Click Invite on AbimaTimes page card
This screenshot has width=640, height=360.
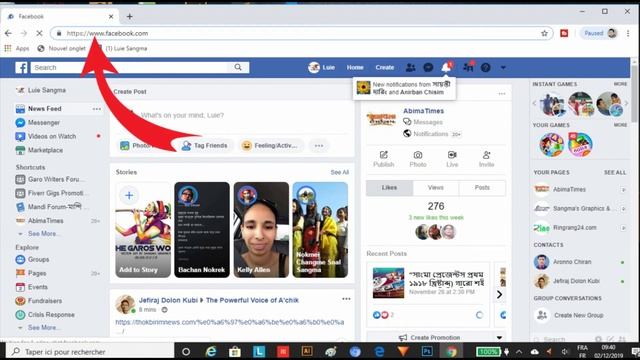click(487, 159)
